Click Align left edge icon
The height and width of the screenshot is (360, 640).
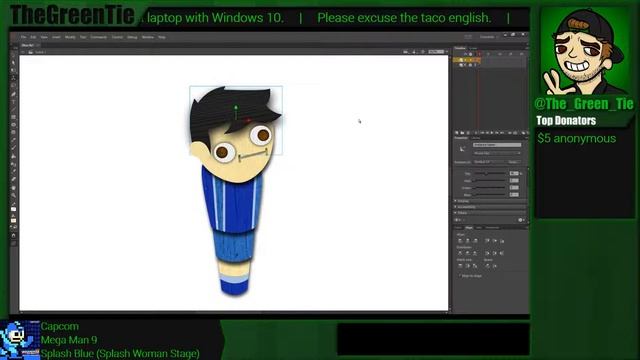pos(460,241)
